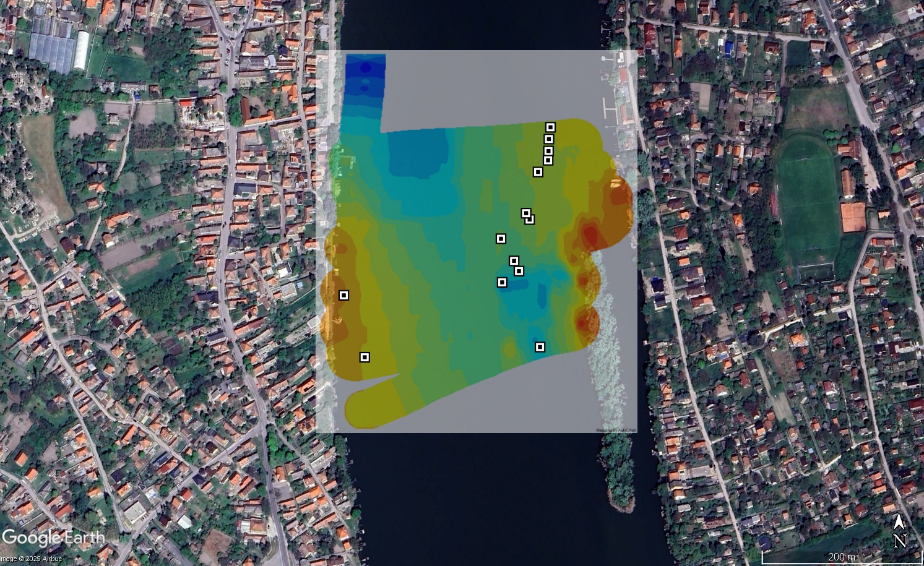This screenshot has height=566, width=924.
Task: Click the Image © 2025 Airbus attribution text
Action: click(x=31, y=559)
